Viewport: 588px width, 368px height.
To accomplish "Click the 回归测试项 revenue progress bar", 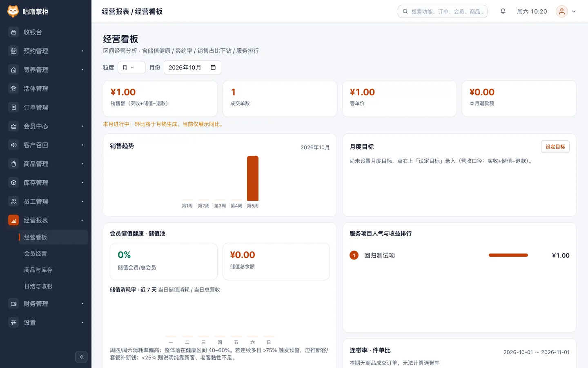I will [x=508, y=255].
